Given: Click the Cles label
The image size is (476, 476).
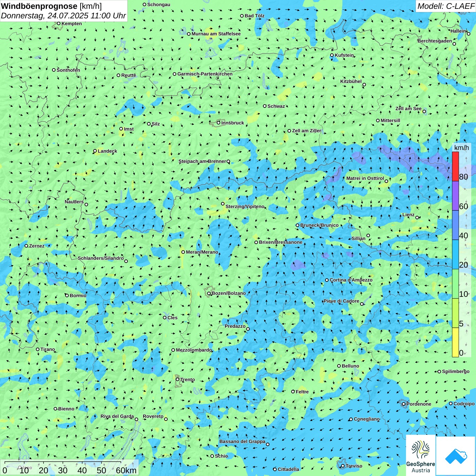Looking at the screenshot, I should tap(172, 318).
